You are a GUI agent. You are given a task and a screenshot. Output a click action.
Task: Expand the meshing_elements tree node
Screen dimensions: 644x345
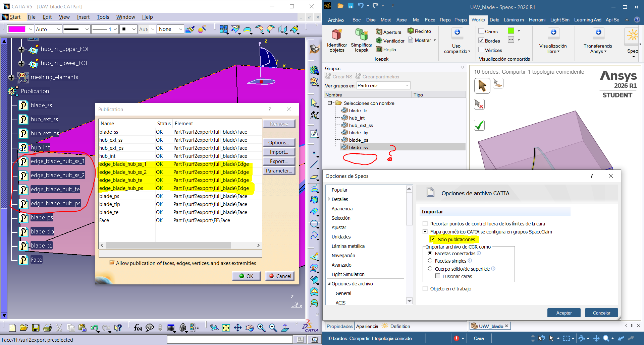click(x=11, y=77)
